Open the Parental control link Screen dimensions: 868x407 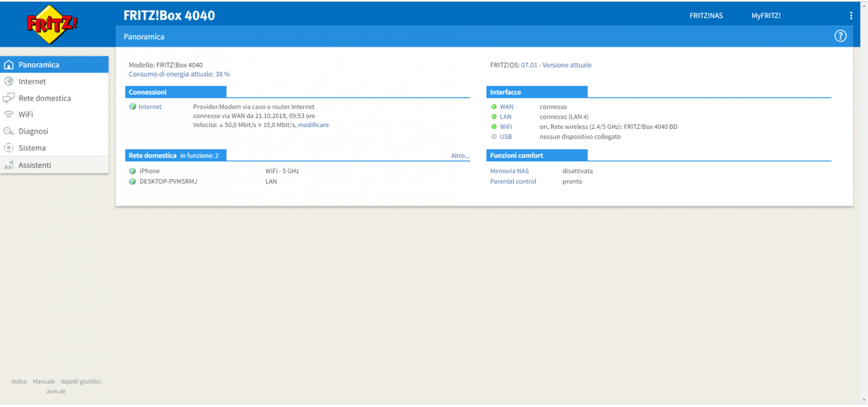pos(513,181)
